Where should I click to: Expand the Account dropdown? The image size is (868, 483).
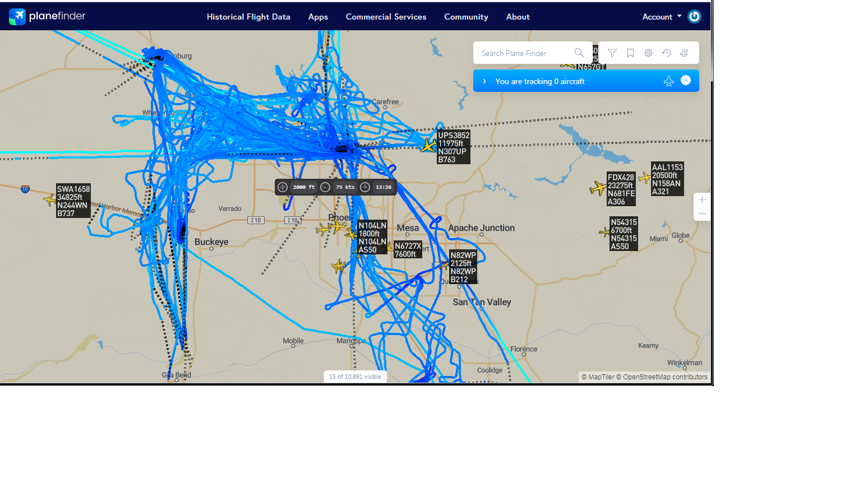coord(662,17)
